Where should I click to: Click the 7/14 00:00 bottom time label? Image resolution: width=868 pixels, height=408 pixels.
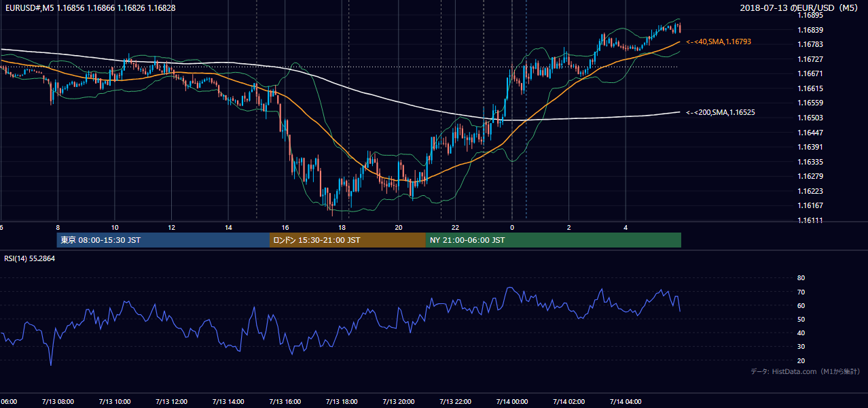(x=512, y=402)
